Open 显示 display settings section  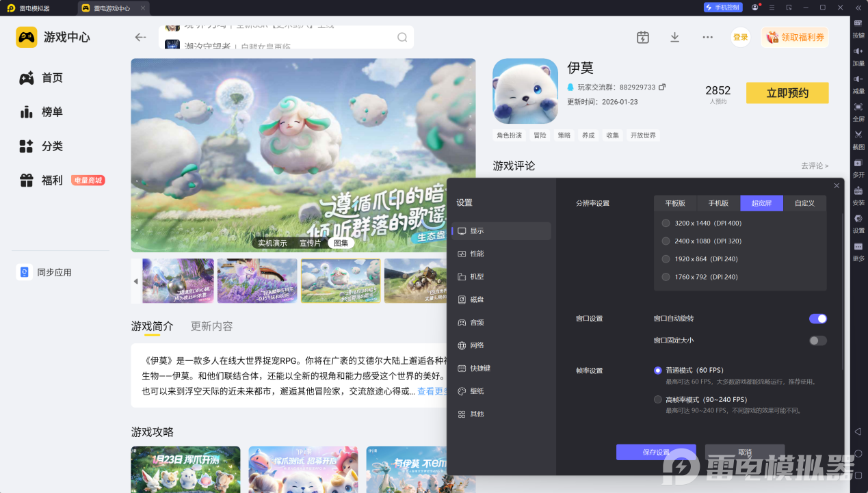click(501, 231)
